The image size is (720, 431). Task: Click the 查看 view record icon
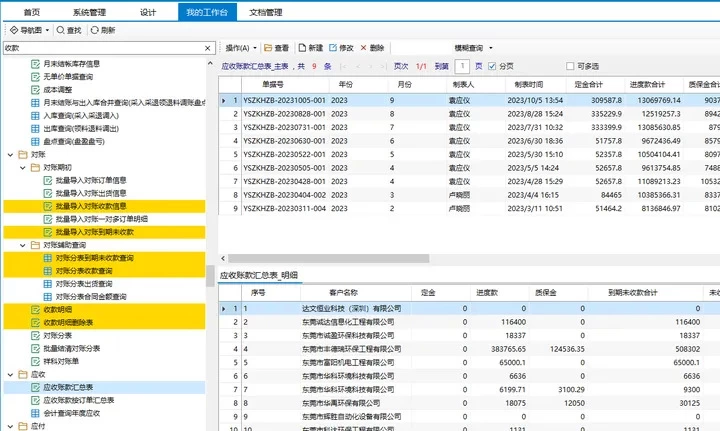(268, 48)
